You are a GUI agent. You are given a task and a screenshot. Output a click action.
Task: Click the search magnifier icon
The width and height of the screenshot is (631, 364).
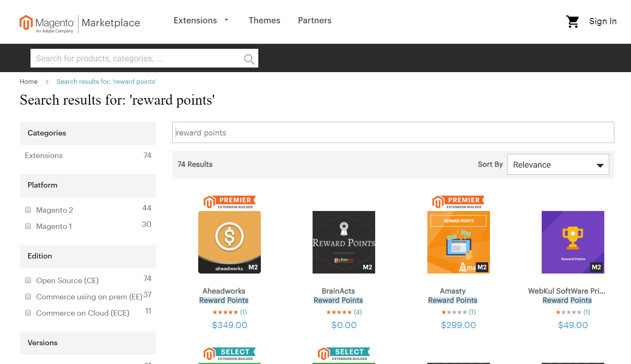(249, 59)
